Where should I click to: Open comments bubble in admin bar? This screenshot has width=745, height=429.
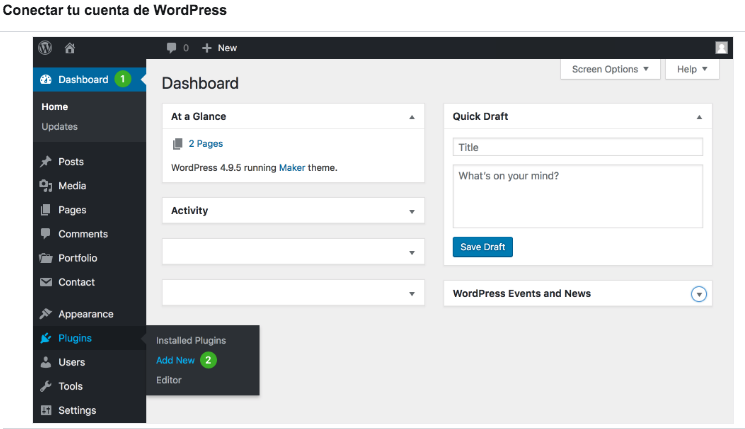point(172,48)
